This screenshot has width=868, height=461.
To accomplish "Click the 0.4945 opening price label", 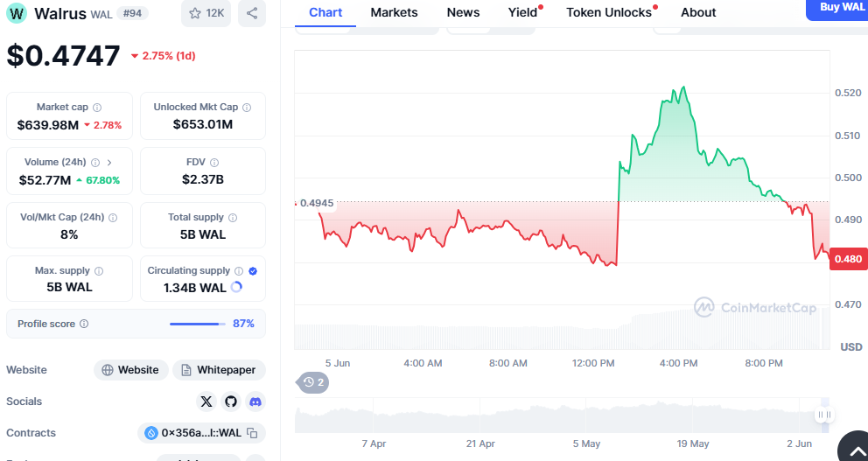I will coord(317,203).
